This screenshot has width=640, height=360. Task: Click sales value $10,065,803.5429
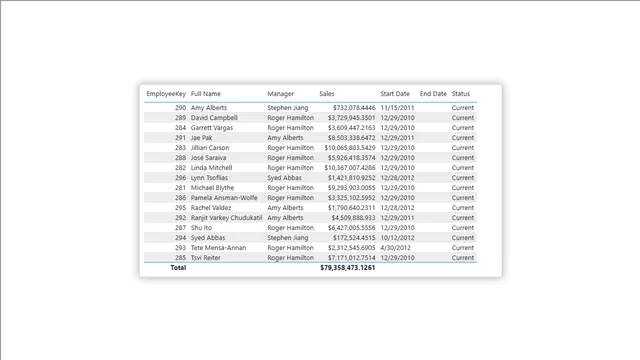click(350, 148)
